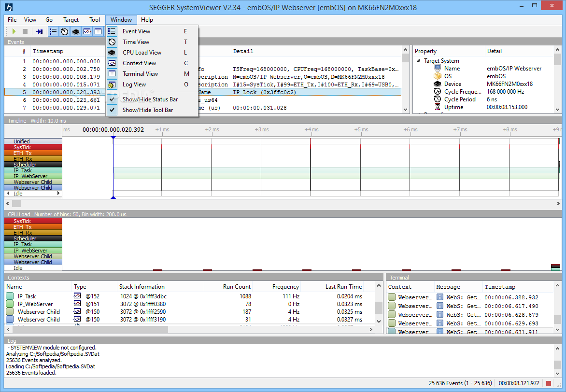Click the Cycle Period clock icon
This screenshot has width=566, height=392.
[438, 99]
